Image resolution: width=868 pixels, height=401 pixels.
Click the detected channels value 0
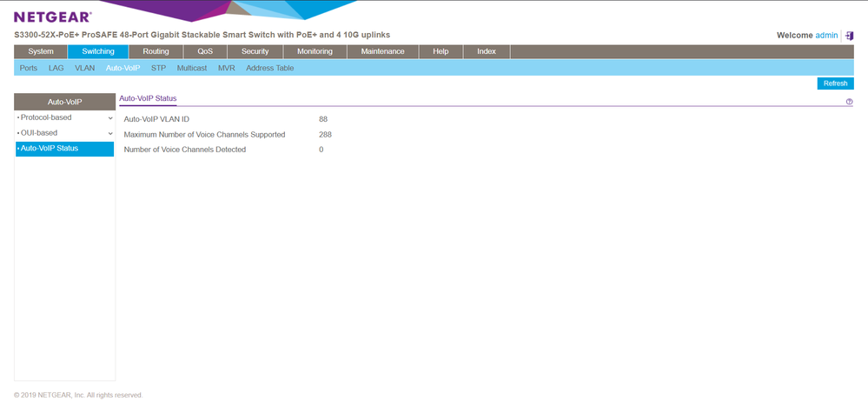coord(321,150)
